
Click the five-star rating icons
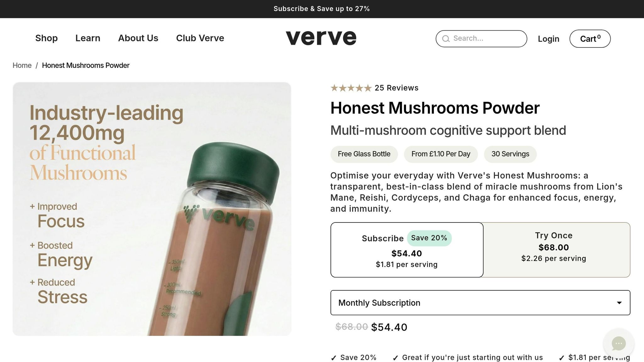(351, 88)
